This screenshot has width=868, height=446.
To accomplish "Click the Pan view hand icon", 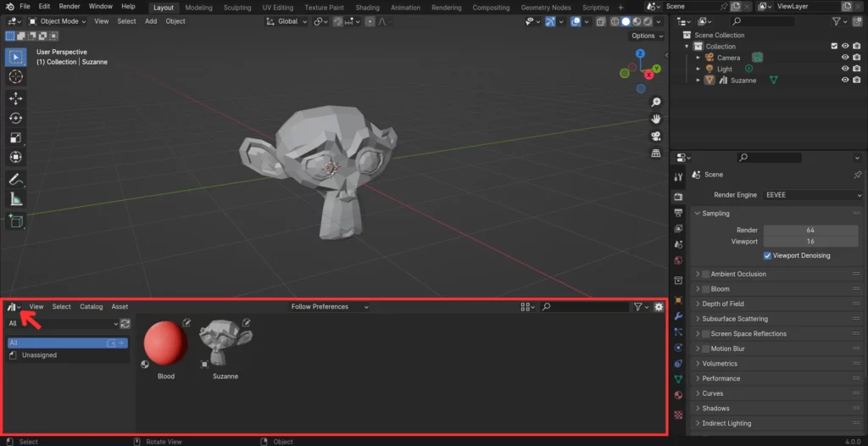I will coord(656,119).
